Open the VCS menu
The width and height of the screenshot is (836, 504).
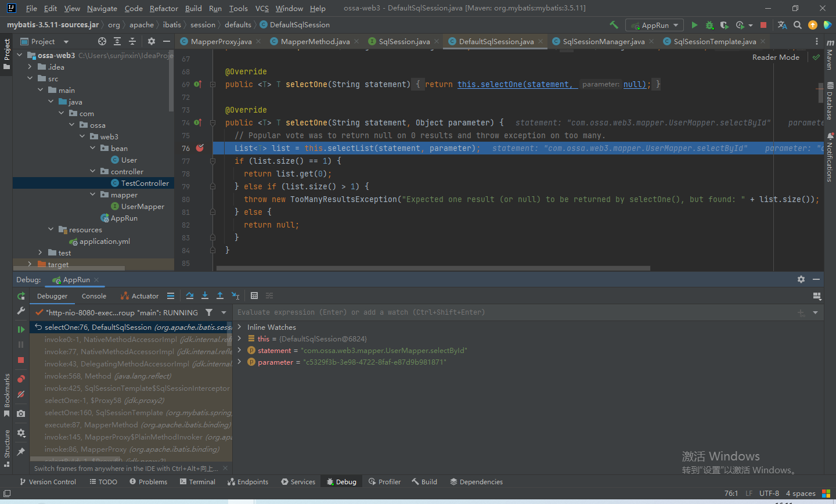tap(262, 8)
